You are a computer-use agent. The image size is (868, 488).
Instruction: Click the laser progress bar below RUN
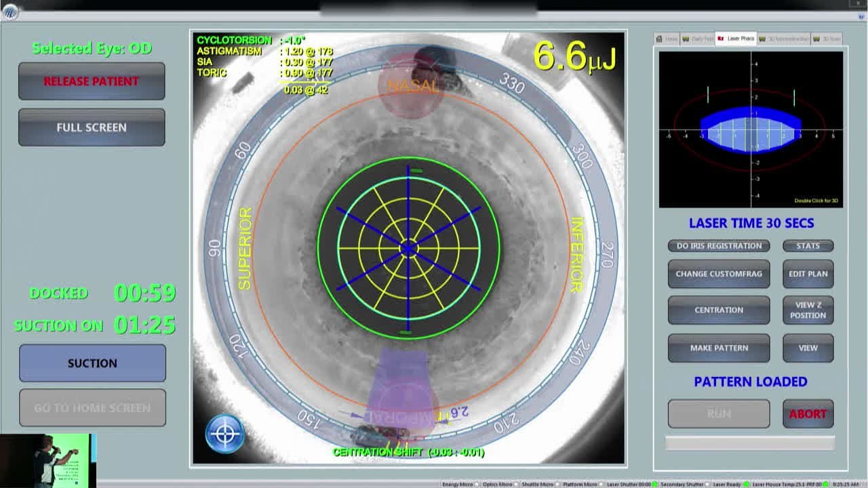pos(750,443)
